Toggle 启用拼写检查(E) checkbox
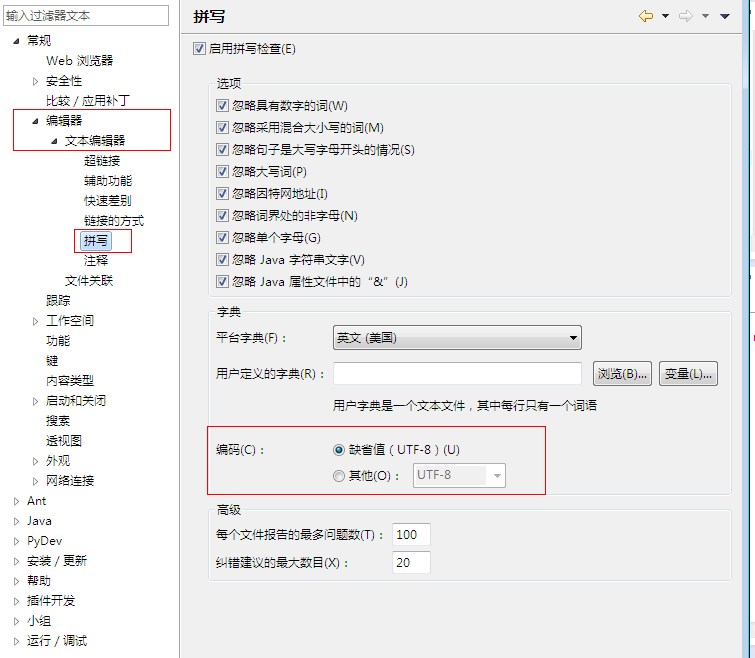This screenshot has height=658, width=755. coord(199,49)
